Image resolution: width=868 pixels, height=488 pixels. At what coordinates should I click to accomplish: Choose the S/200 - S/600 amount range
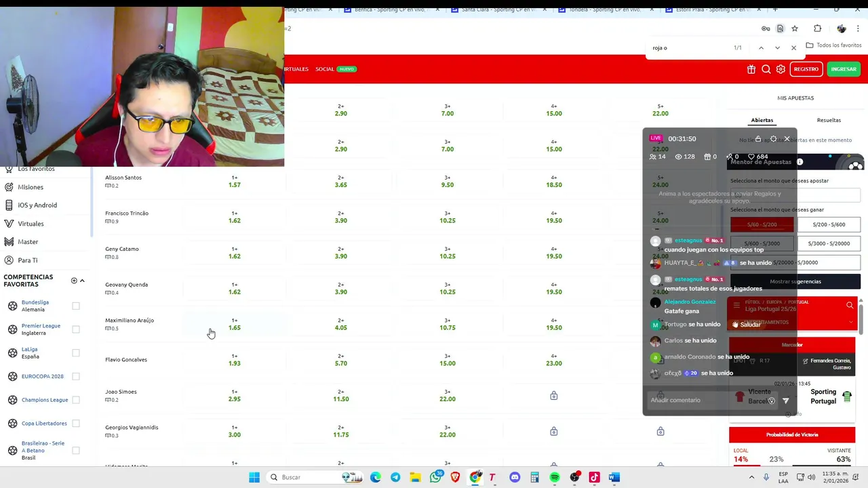point(829,224)
